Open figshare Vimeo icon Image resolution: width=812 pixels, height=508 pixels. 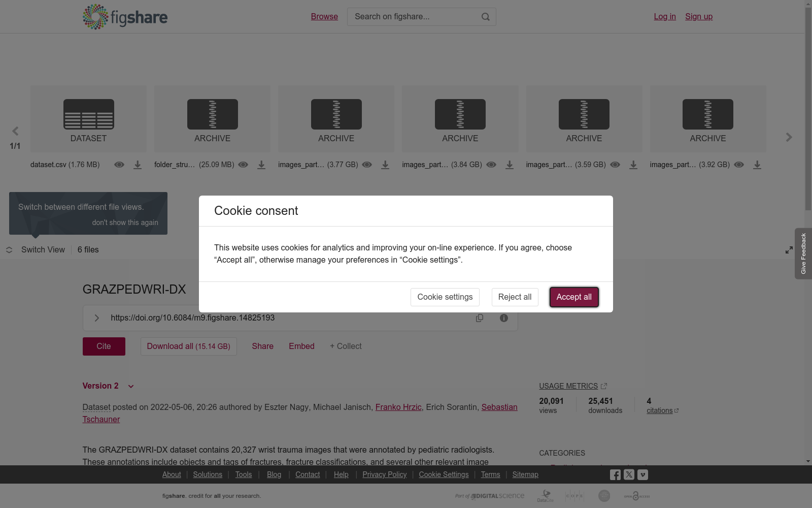[642, 475]
